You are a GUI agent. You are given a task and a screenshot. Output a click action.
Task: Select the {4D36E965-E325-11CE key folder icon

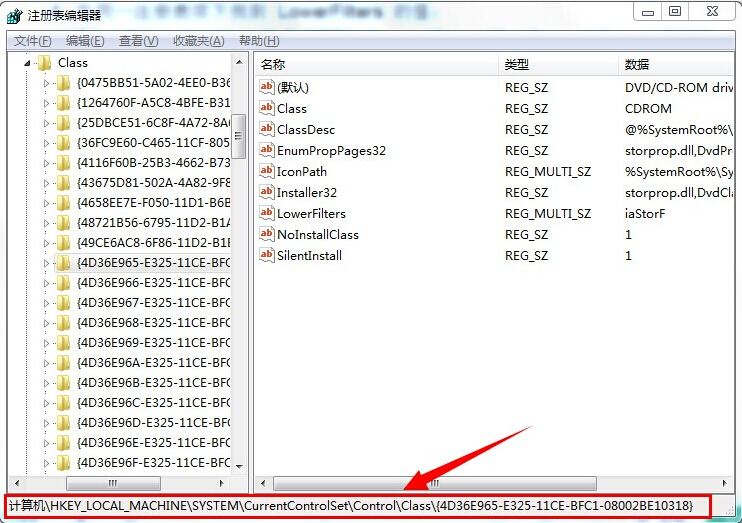(63, 263)
